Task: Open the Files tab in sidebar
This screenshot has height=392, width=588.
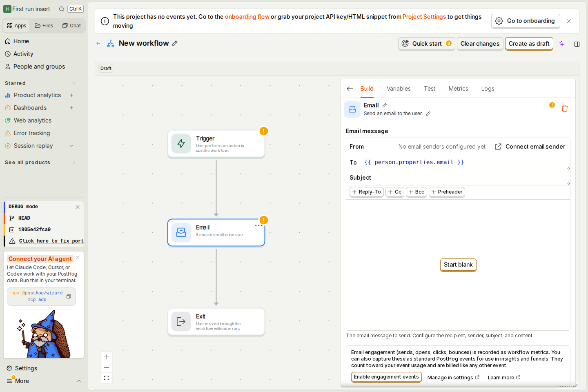Action: (44, 26)
